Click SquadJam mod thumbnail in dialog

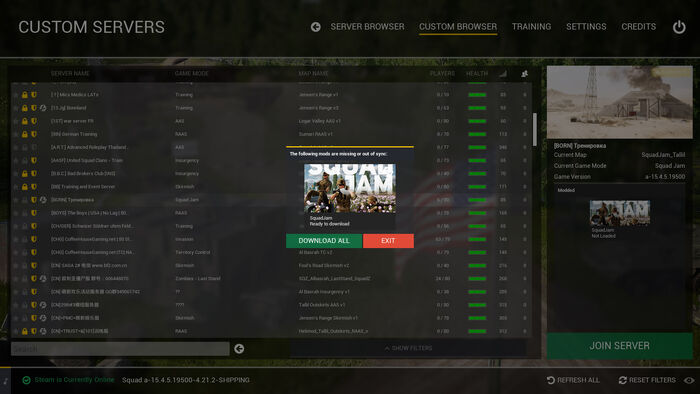point(350,188)
